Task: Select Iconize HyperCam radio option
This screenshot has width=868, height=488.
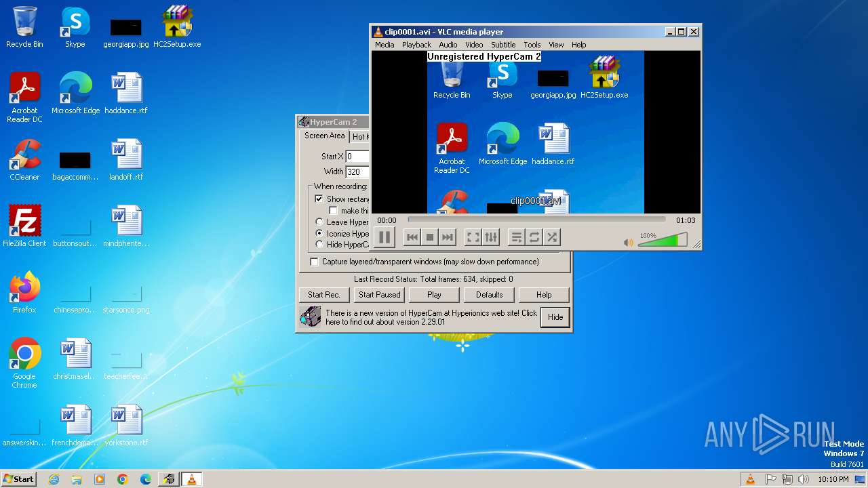Action: pos(319,233)
